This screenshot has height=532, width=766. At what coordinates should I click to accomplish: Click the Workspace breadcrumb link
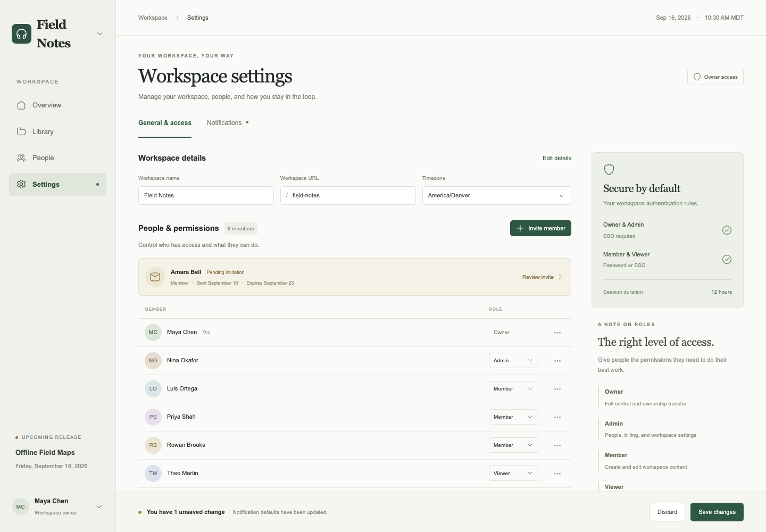[x=153, y=18]
